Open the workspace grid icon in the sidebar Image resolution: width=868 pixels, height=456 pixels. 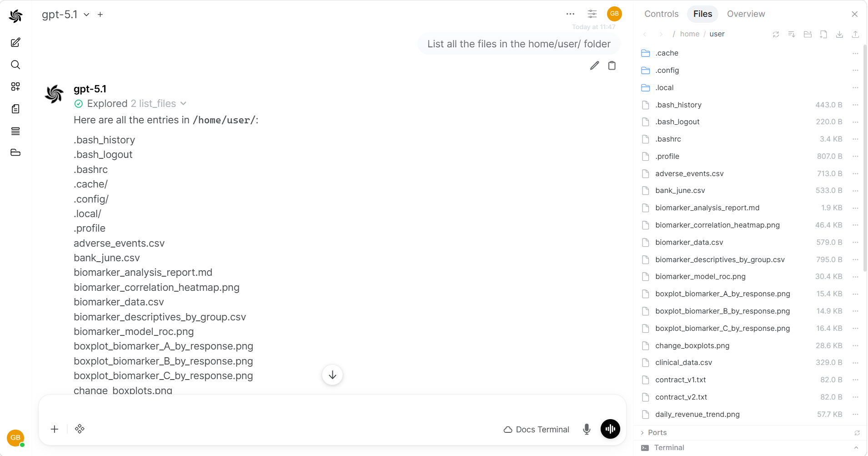tap(15, 86)
